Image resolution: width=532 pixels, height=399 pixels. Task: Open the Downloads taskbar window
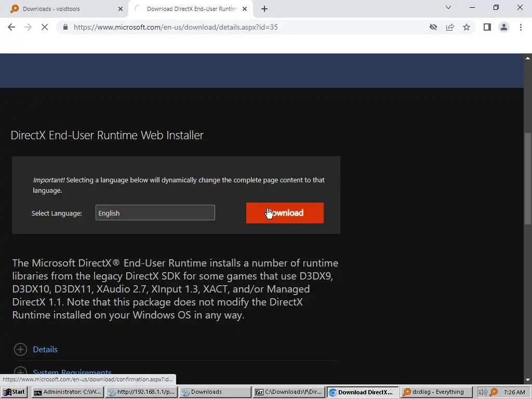pos(215,392)
